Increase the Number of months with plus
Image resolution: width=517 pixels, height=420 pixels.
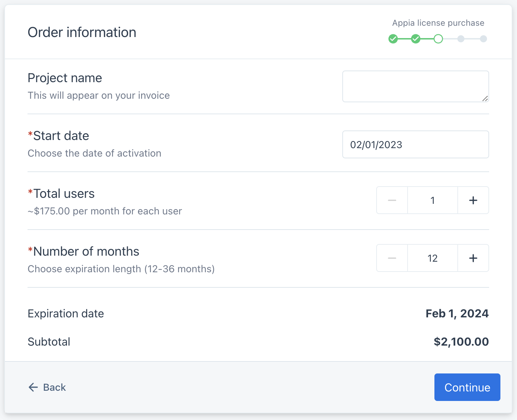point(473,258)
